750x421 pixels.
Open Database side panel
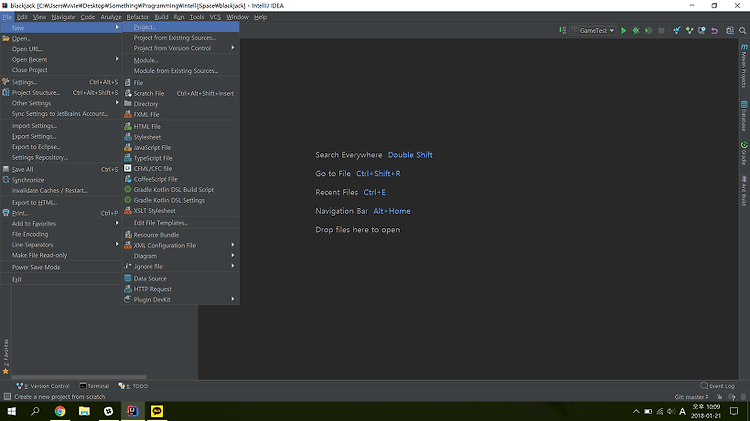(x=744, y=116)
